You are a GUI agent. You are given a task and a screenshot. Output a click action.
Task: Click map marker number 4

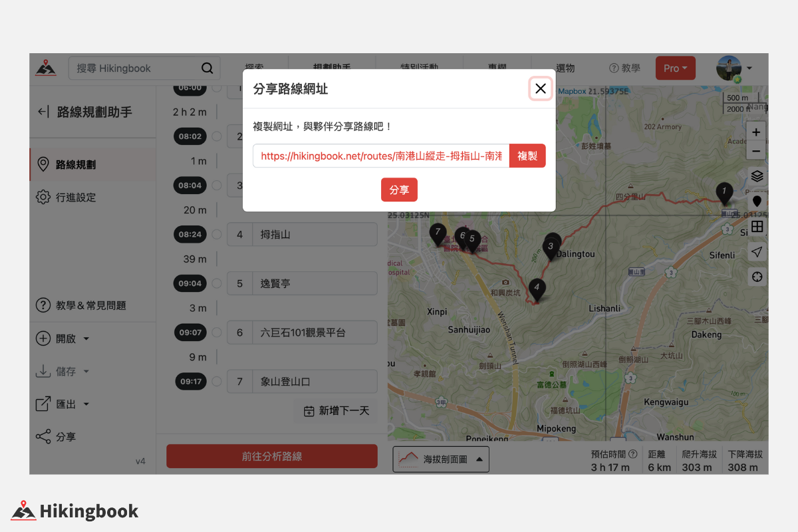[x=537, y=289]
